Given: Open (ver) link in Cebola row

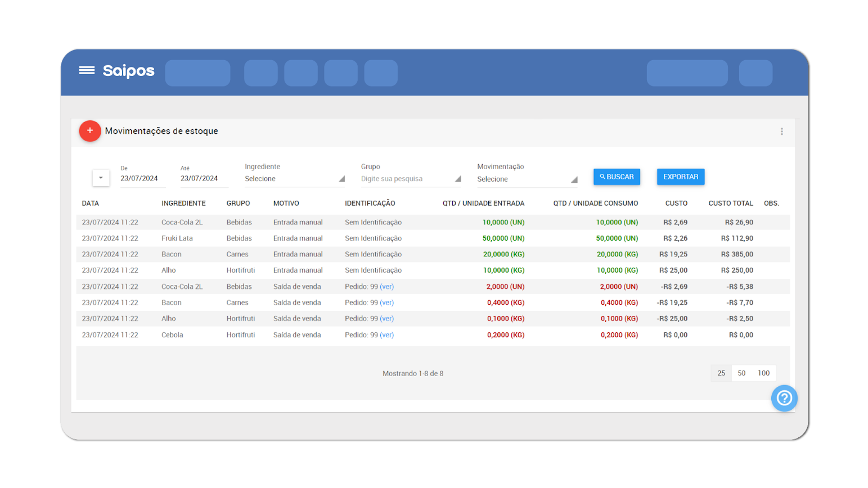Looking at the screenshot, I should (387, 335).
